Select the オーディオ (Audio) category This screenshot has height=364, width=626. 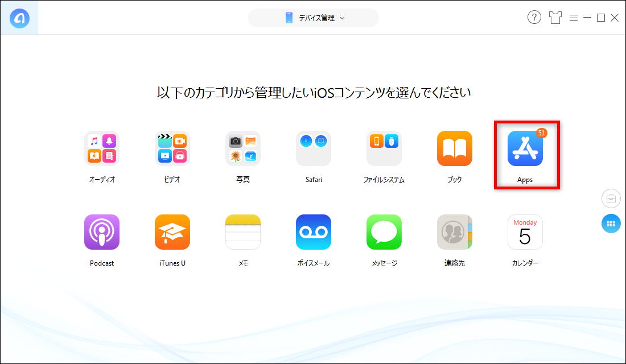(102, 148)
